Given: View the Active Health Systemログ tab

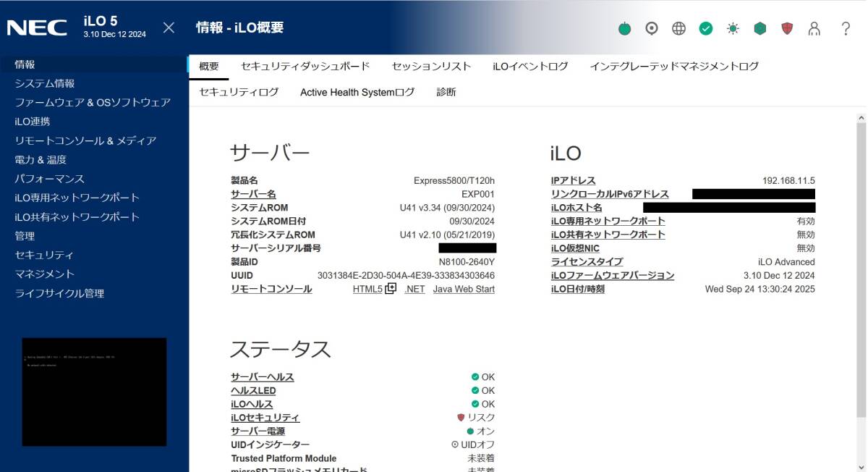Looking at the screenshot, I should 357,92.
